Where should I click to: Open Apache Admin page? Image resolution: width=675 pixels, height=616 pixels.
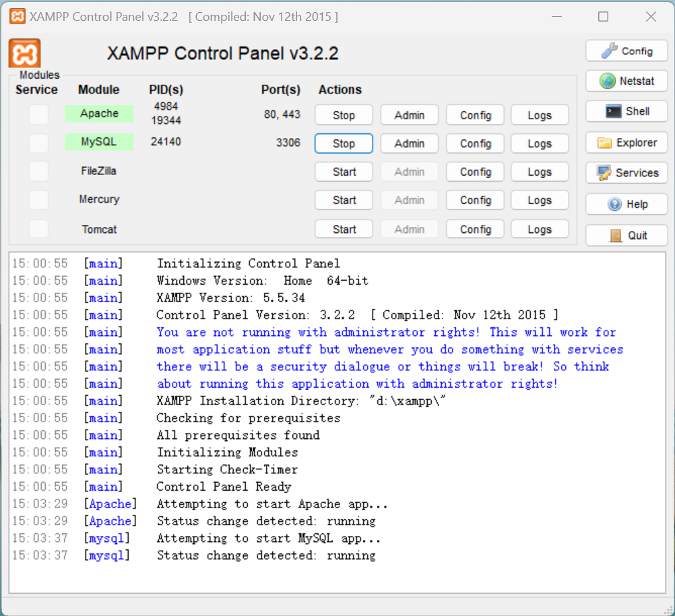(410, 115)
